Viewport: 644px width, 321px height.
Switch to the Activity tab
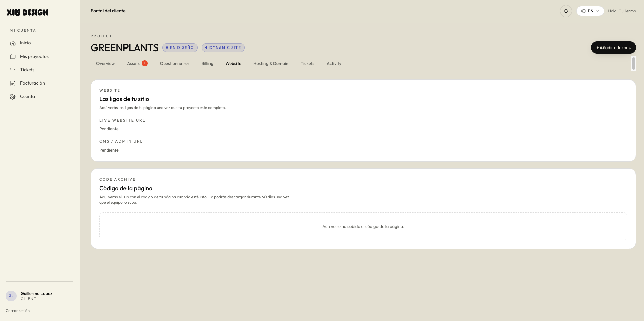point(334,64)
